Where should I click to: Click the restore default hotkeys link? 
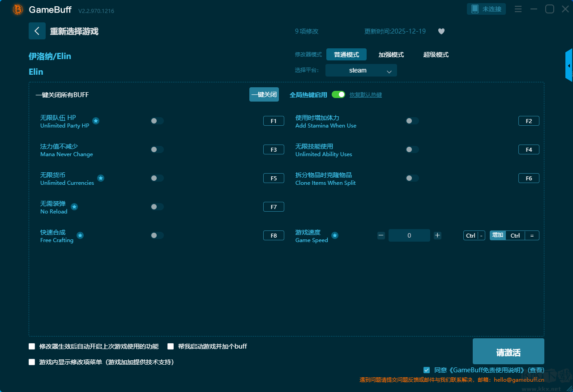[365, 95]
